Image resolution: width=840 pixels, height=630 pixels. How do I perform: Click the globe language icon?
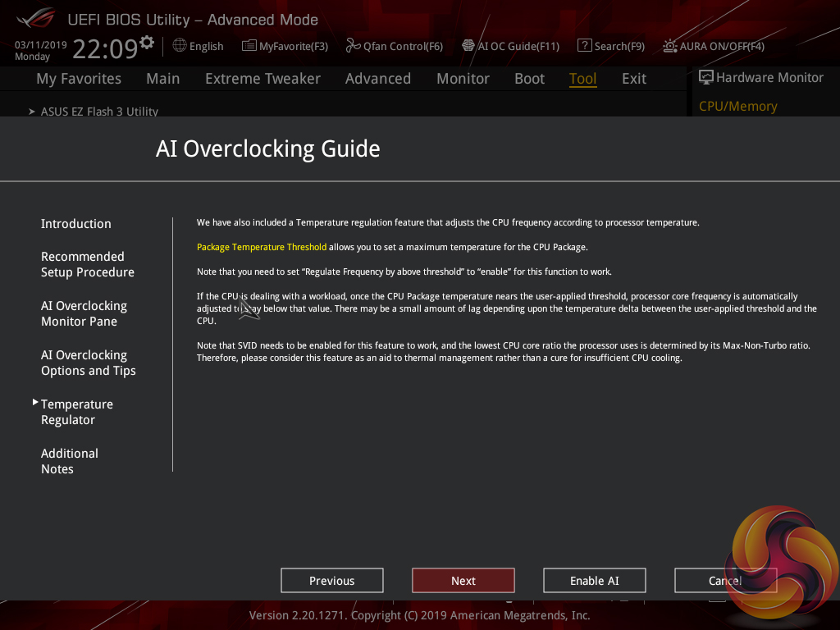click(180, 46)
